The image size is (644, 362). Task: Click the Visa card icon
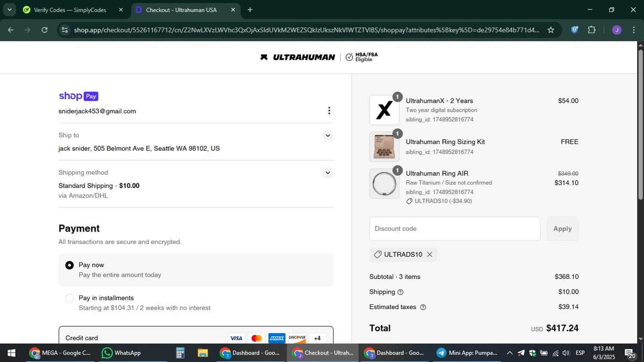point(236,338)
